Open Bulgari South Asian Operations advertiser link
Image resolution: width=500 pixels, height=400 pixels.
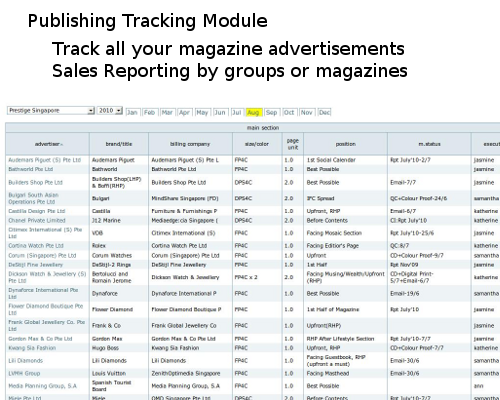pyautogui.click(x=33, y=198)
